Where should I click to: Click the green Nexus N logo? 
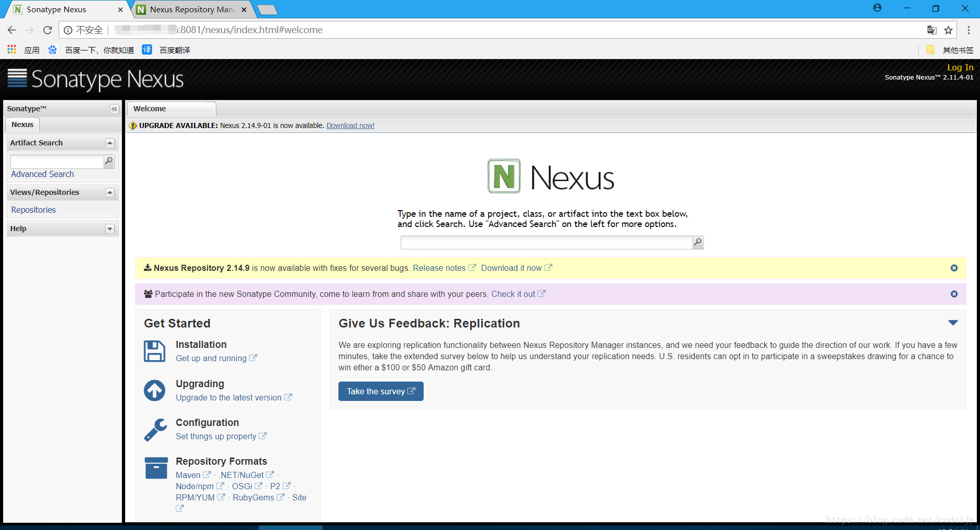(504, 176)
